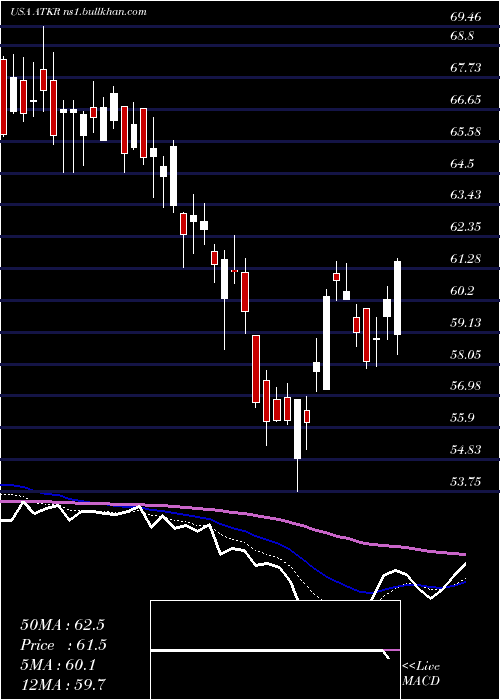
Task: Click the 54.83 price axis label
Action: 466,450
